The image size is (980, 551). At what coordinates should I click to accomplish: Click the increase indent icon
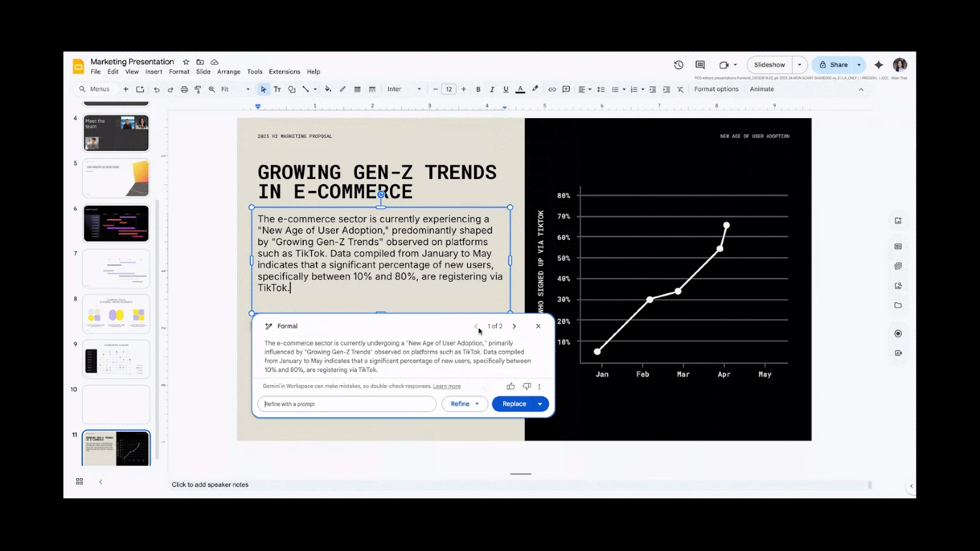[x=666, y=89]
